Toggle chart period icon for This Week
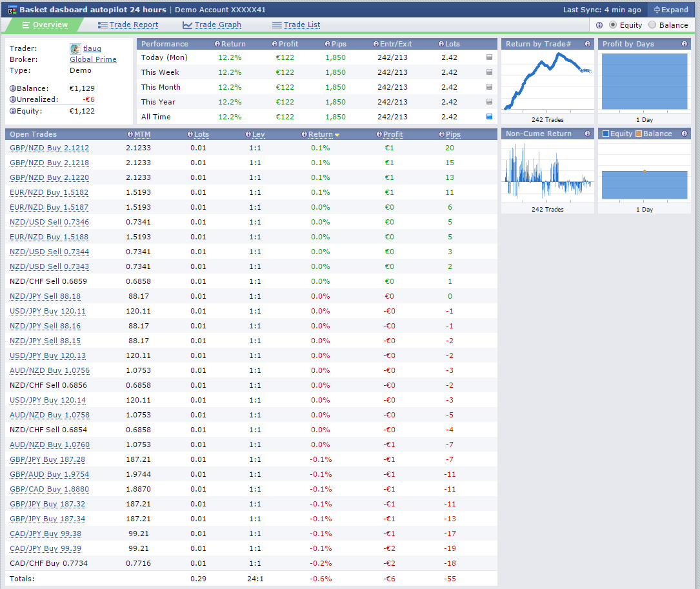The width and height of the screenshot is (700, 589). point(489,72)
